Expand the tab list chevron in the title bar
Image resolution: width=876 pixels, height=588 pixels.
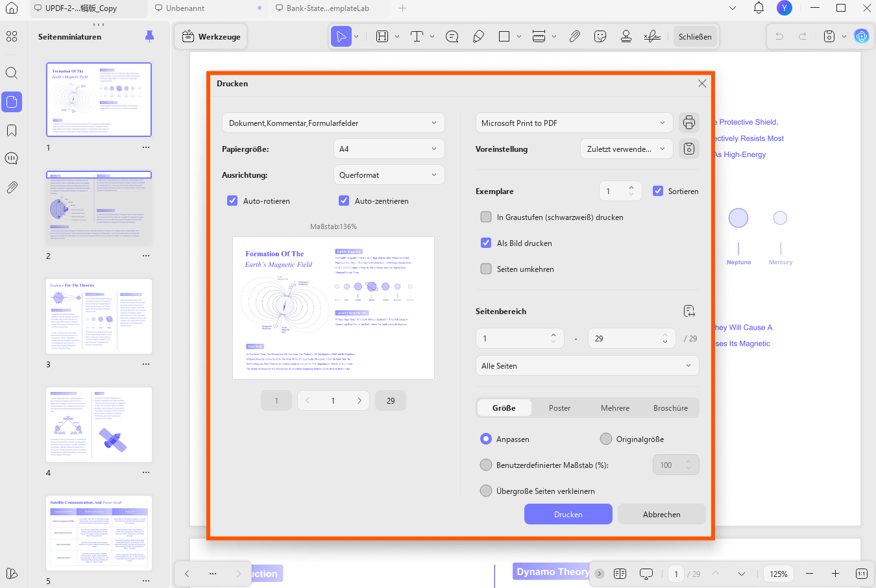pos(733,8)
